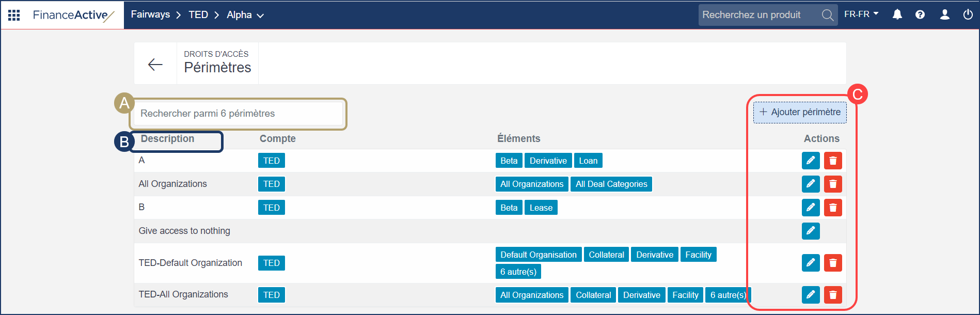
Task: Edit the Give access to nothing perimeter
Action: [811, 231]
